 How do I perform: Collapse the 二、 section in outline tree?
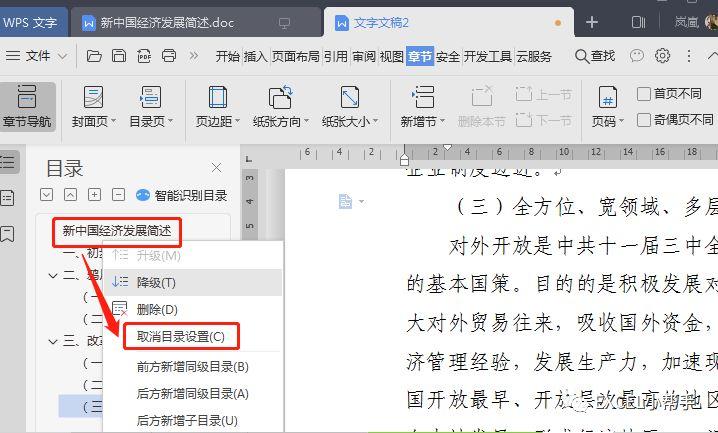tap(54, 274)
